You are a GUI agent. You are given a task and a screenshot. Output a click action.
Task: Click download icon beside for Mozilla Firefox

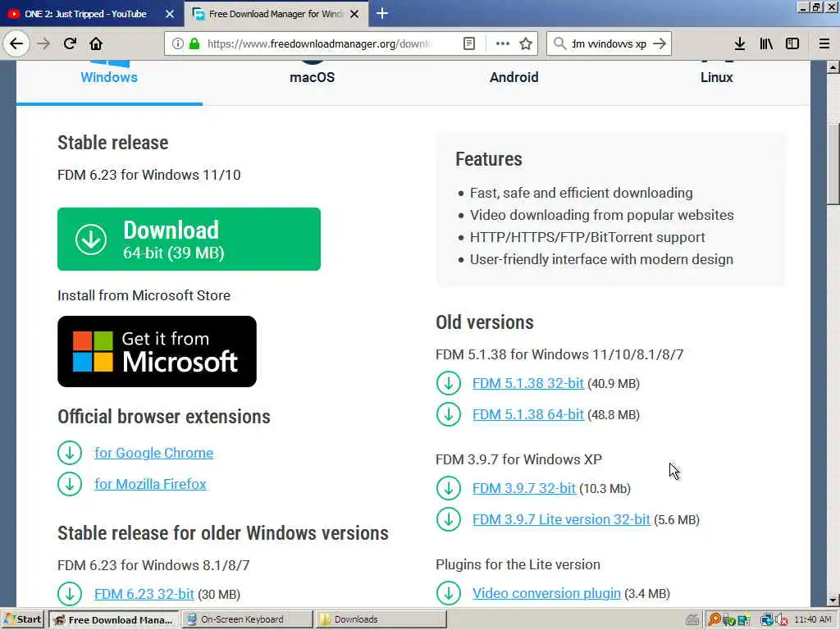70,484
